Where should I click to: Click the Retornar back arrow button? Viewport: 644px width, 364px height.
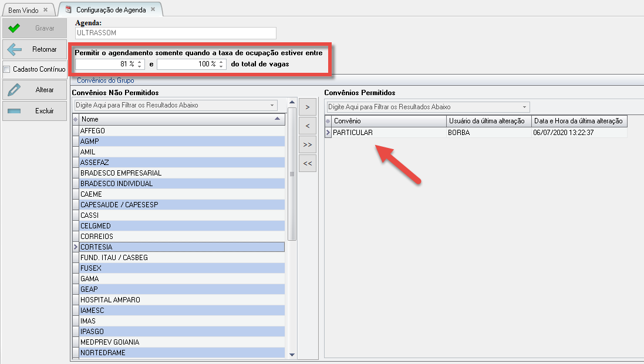tap(34, 49)
